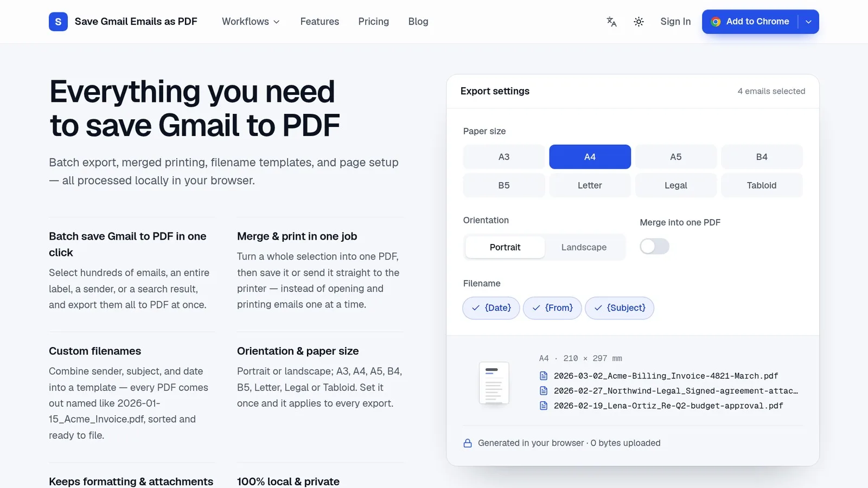
Task: Click the blue S logo icon
Action: pyautogui.click(x=58, y=22)
